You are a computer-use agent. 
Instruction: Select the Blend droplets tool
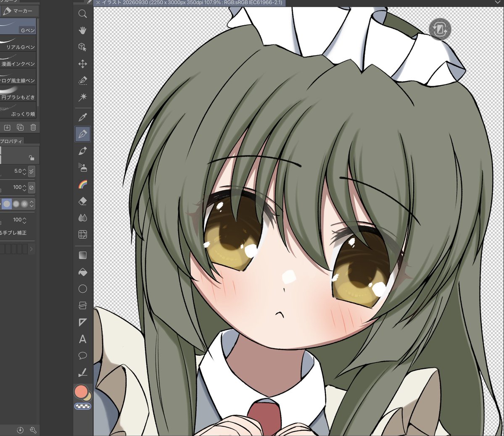(83, 218)
